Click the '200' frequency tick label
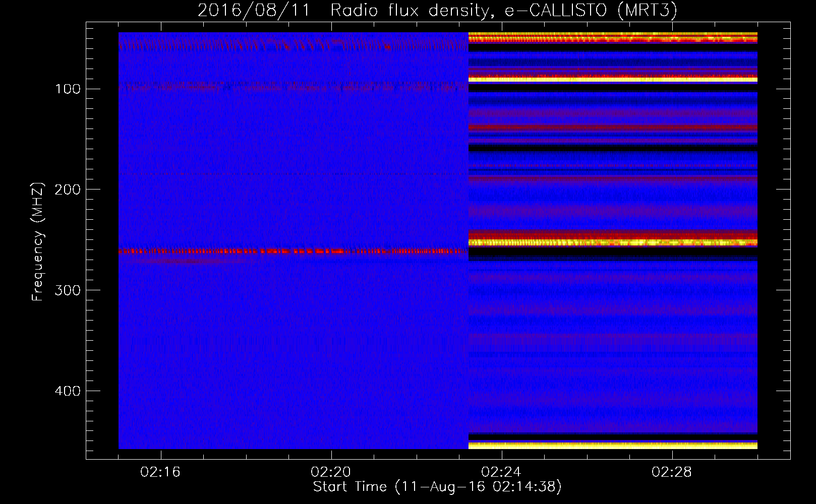 (x=68, y=190)
